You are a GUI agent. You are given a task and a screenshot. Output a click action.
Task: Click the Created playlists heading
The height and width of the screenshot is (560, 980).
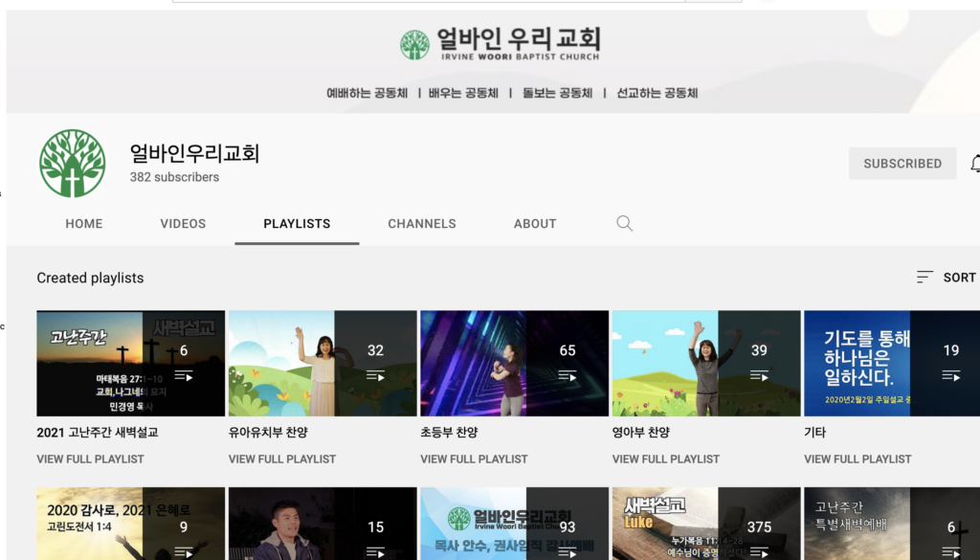[90, 278]
